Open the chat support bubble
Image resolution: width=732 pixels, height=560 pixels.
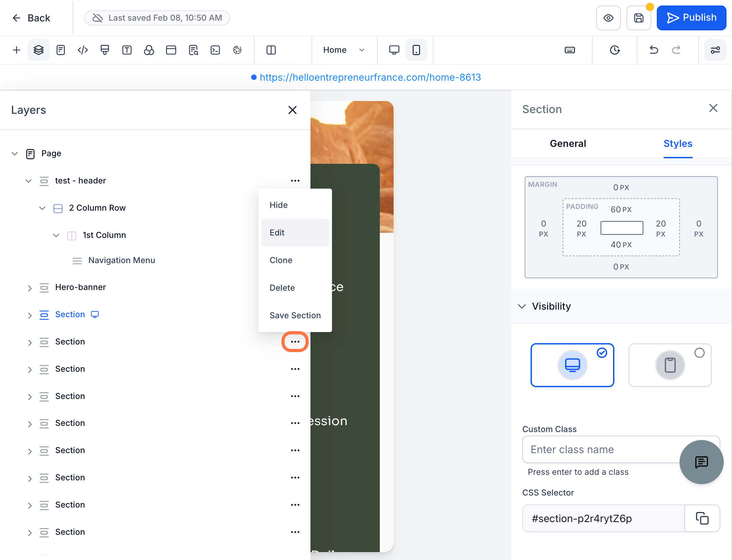click(x=701, y=462)
